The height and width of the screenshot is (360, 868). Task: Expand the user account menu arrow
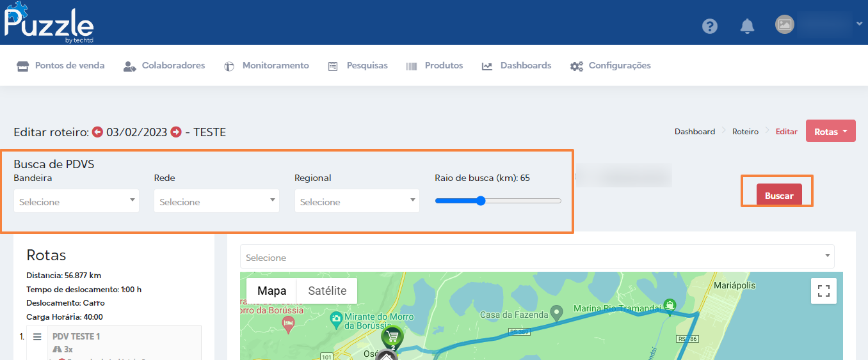pyautogui.click(x=859, y=24)
